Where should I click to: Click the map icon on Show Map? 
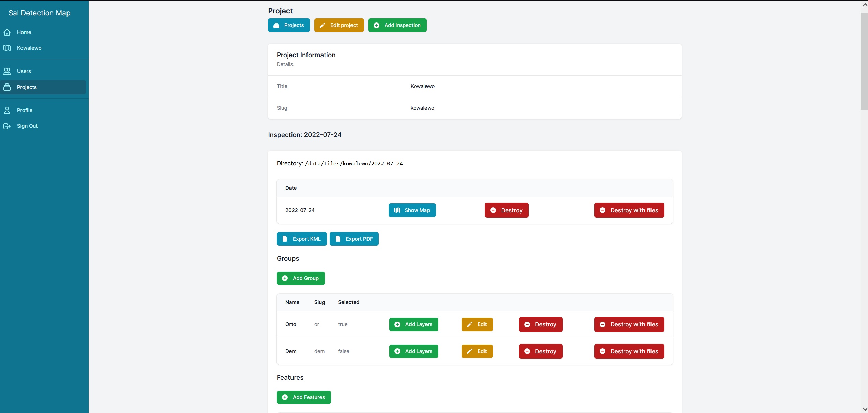397,210
